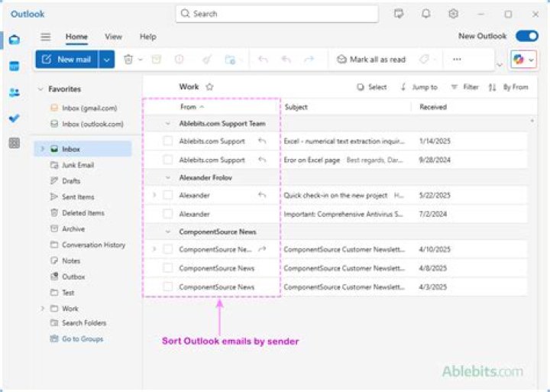Screen dimensions: 550x392
Task: Open the Mail module in the sidebar
Action: coord(15,39)
